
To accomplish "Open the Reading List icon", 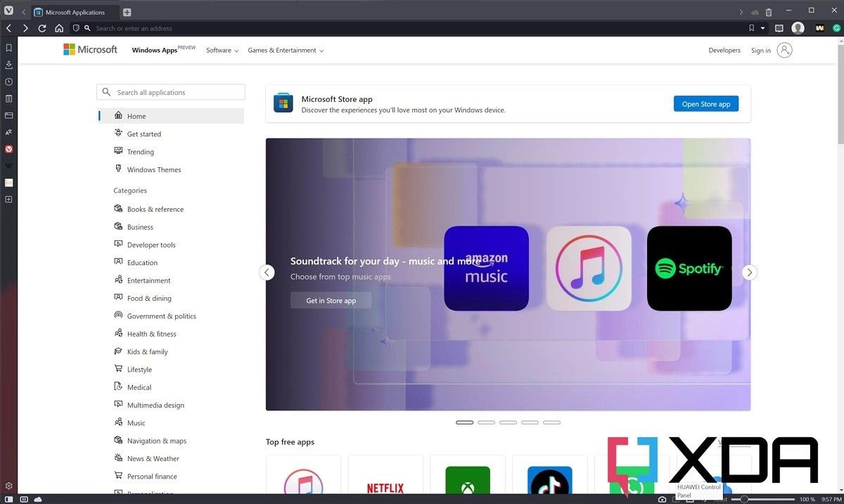I will 779,28.
